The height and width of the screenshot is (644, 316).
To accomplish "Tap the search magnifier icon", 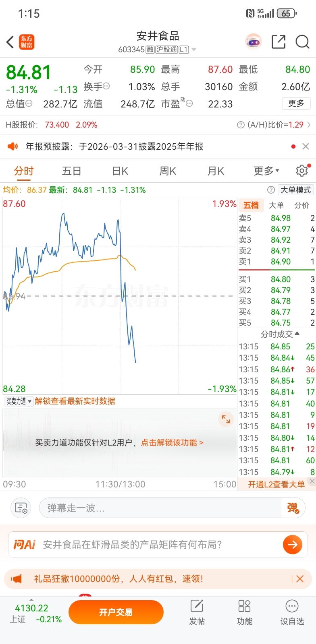I will (302, 42).
